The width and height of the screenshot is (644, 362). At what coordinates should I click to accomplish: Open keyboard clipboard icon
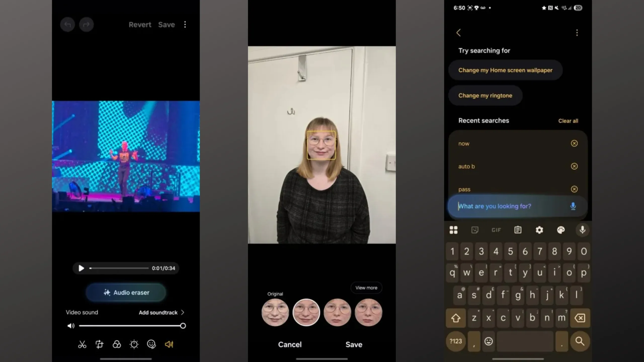coord(518,230)
